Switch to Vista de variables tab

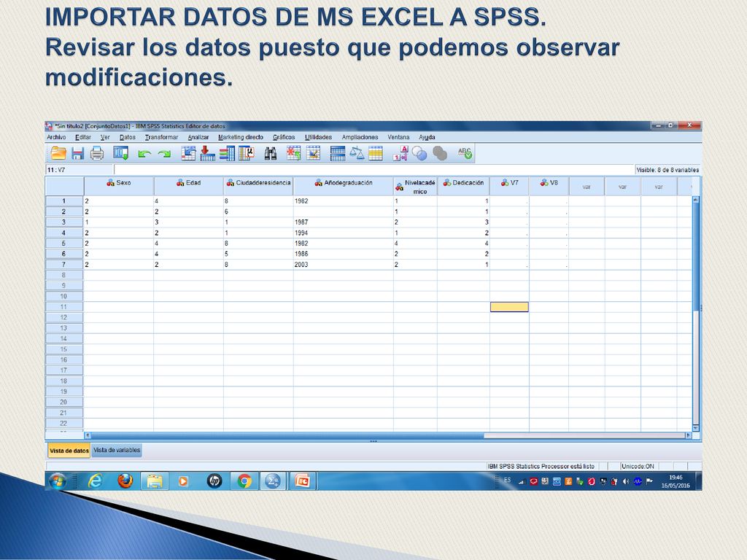pyautogui.click(x=117, y=450)
